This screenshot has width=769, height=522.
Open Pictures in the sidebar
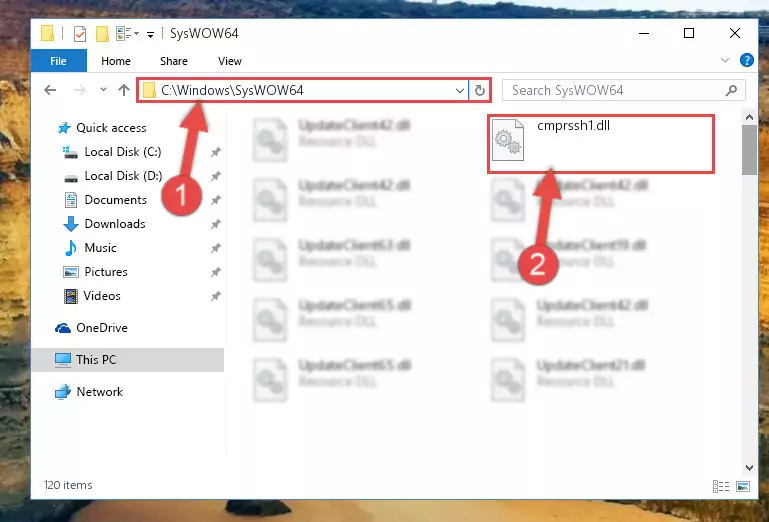(96, 272)
